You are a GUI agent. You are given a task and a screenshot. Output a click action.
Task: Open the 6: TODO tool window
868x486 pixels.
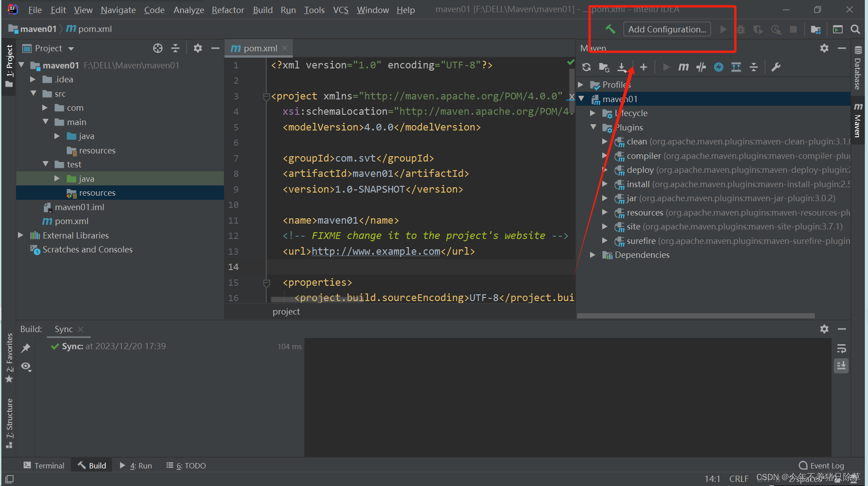186,465
